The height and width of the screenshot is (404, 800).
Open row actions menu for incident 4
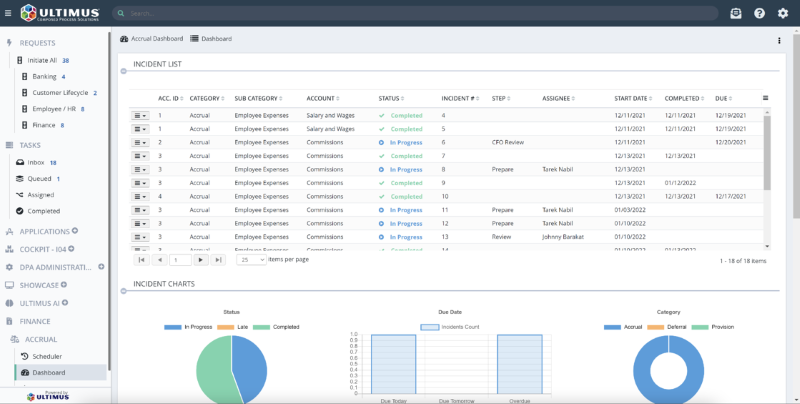[x=140, y=116]
